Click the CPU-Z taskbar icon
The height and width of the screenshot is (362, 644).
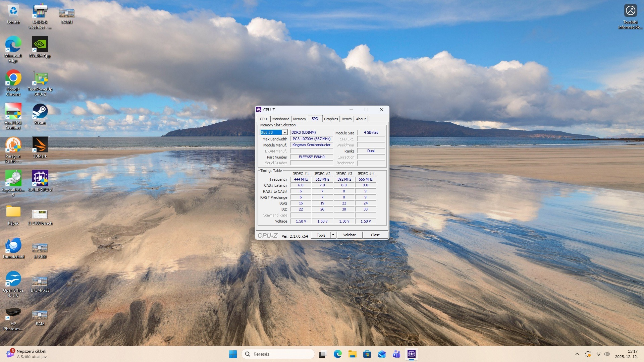click(411, 354)
